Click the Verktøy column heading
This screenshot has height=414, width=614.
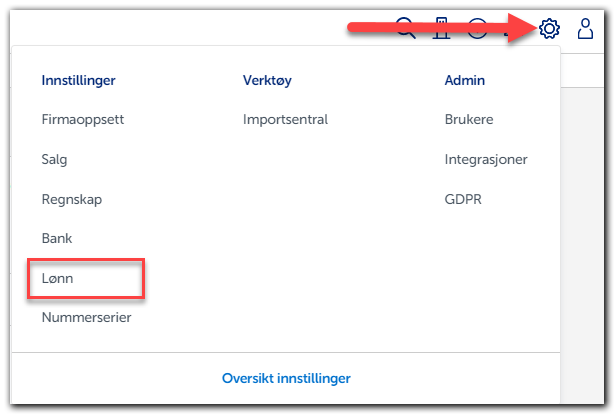click(267, 80)
